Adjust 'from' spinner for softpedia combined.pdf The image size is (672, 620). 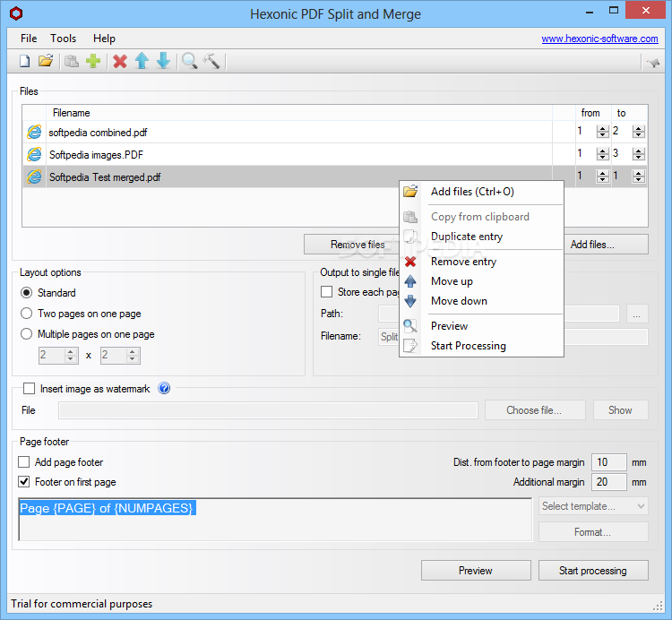[x=603, y=132]
